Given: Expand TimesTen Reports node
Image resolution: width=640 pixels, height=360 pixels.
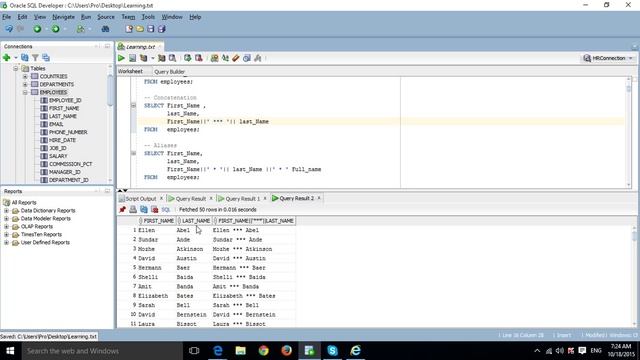Looking at the screenshot, I should pos(6,235).
